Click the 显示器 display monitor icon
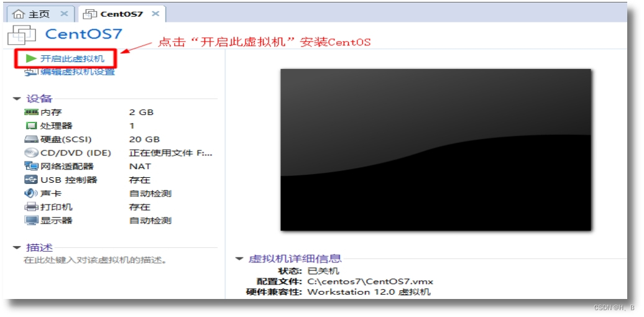Image resolution: width=644 pixels, height=317 pixels. coord(31,221)
